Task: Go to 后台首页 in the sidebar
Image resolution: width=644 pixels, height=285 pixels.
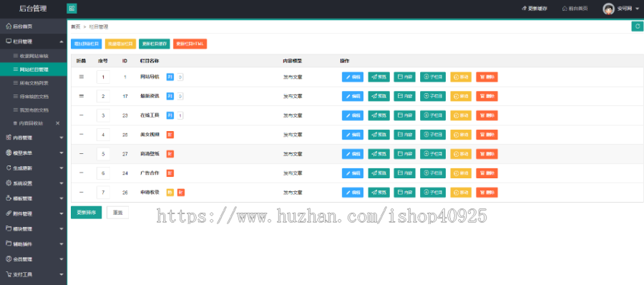Action: (x=33, y=26)
